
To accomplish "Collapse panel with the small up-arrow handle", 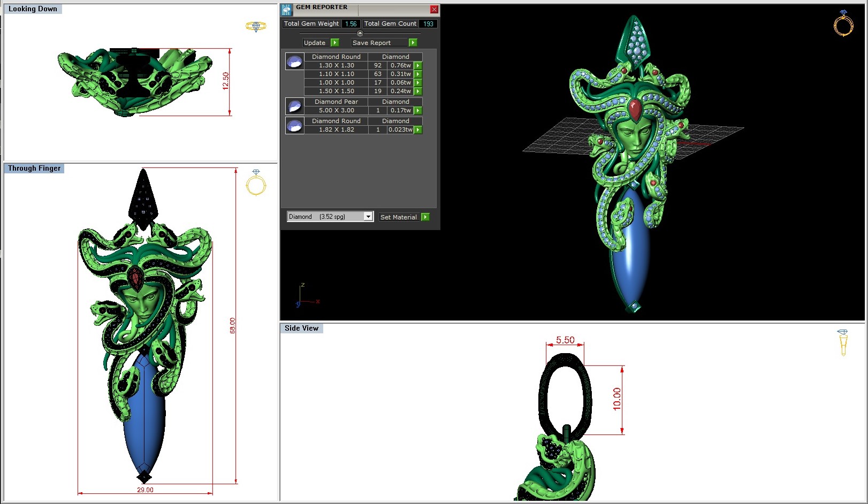I will [360, 33].
